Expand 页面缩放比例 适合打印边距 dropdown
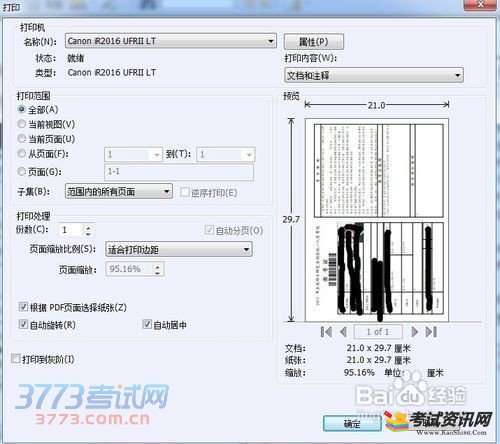 coord(179,249)
